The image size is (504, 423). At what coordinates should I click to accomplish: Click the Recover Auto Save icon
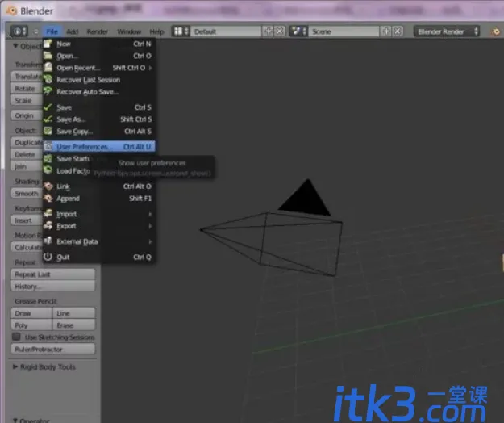(48, 91)
